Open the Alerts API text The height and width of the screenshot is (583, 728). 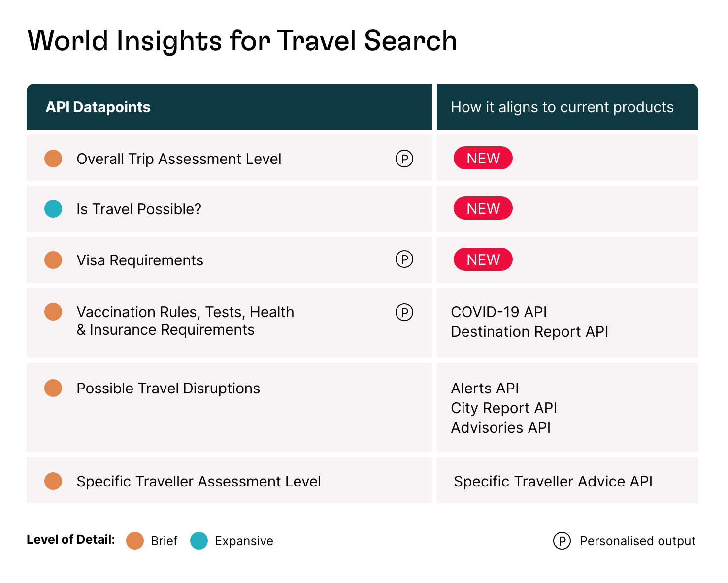485,389
